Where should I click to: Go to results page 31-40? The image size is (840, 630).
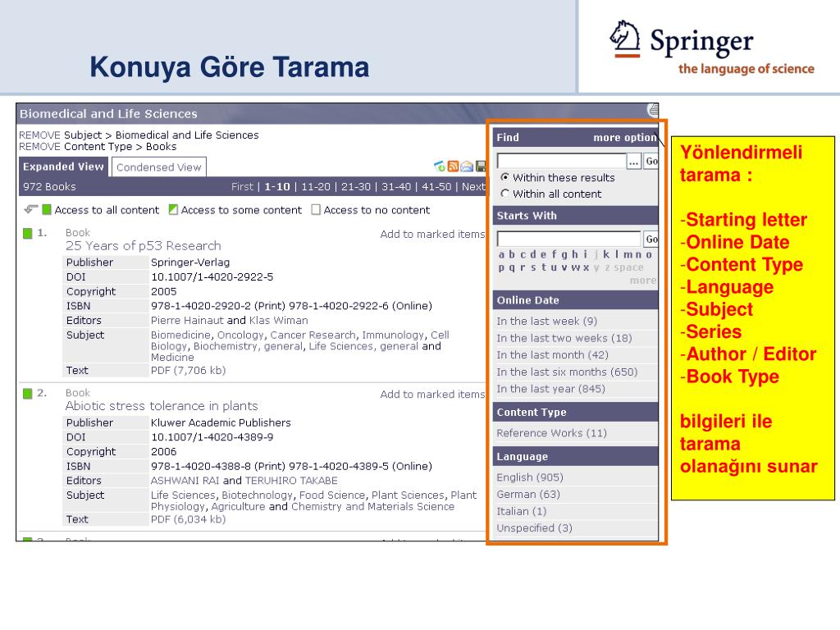coord(396,186)
